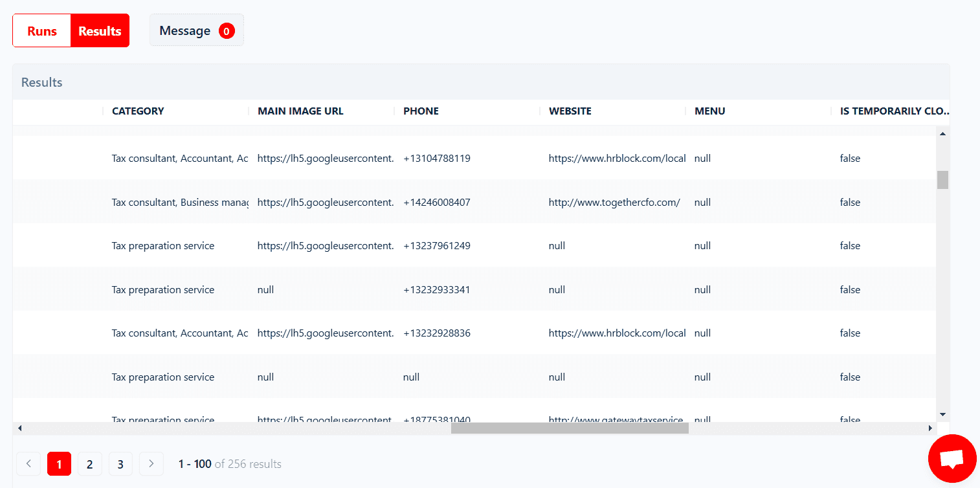The width and height of the screenshot is (980, 488).
Task: Click hrblock website in +13232928836 row
Action: click(617, 333)
